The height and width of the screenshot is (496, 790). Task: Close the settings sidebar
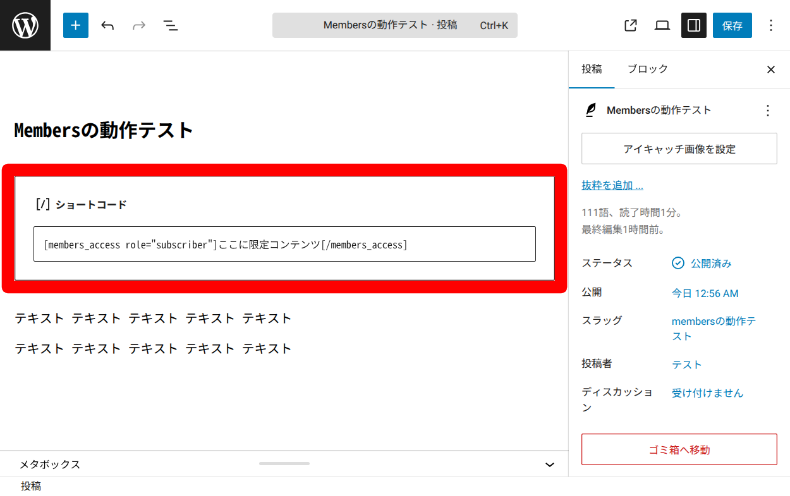[x=771, y=70]
